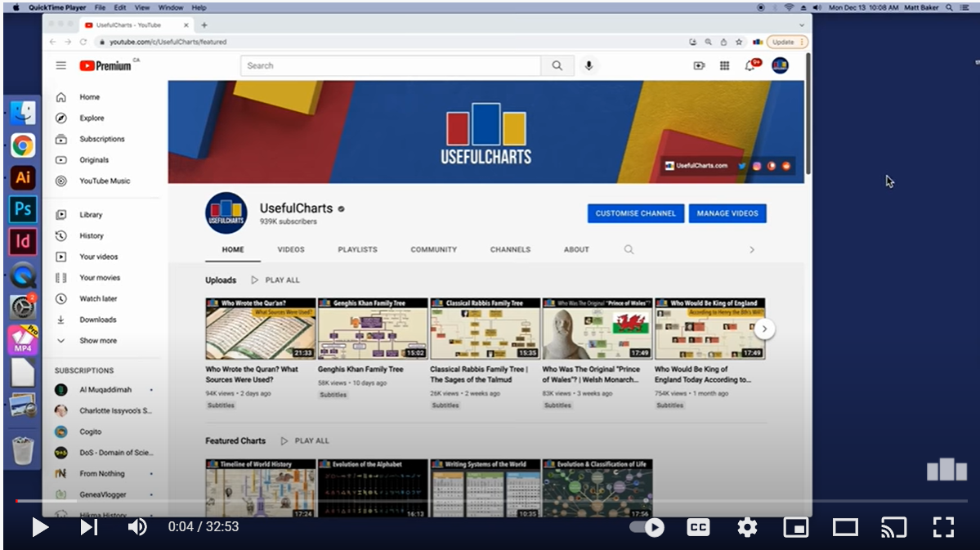Open the QuickTime Window menu
The width and height of the screenshot is (980, 550).
(171, 7)
